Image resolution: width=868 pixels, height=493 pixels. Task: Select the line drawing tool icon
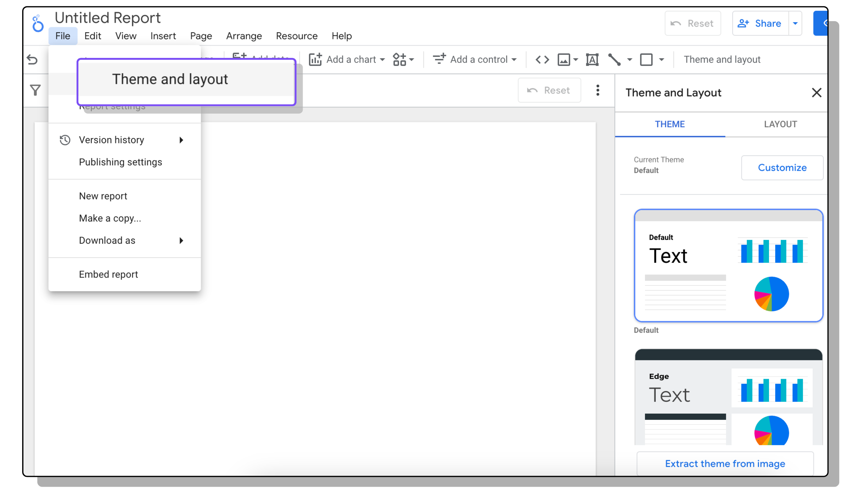tap(614, 59)
